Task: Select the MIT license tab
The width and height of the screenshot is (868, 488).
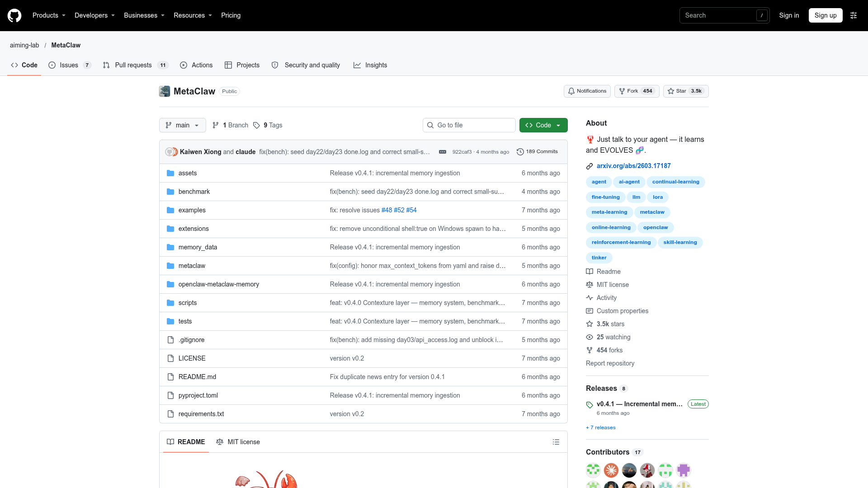Action: click(238, 442)
